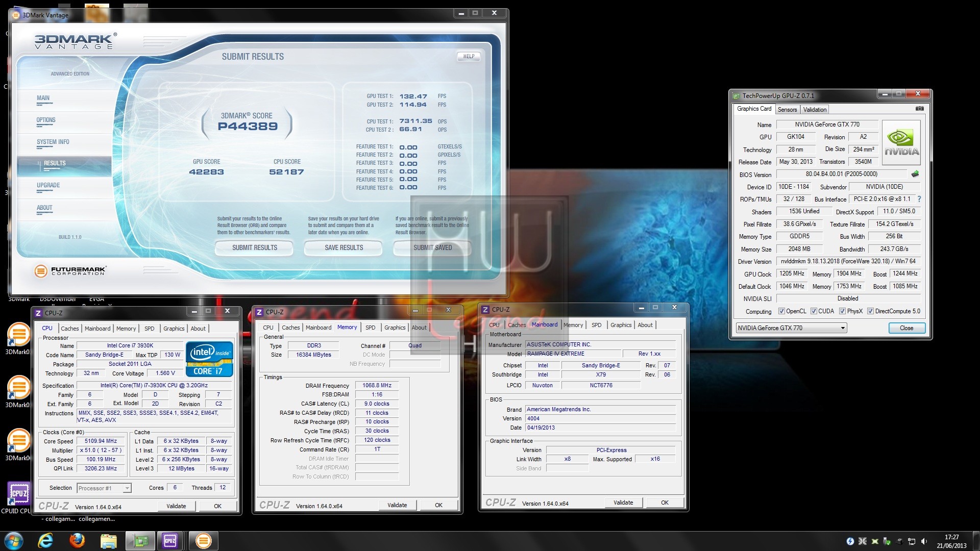Switch to 3DMark Vantage taskbar button

(x=203, y=541)
